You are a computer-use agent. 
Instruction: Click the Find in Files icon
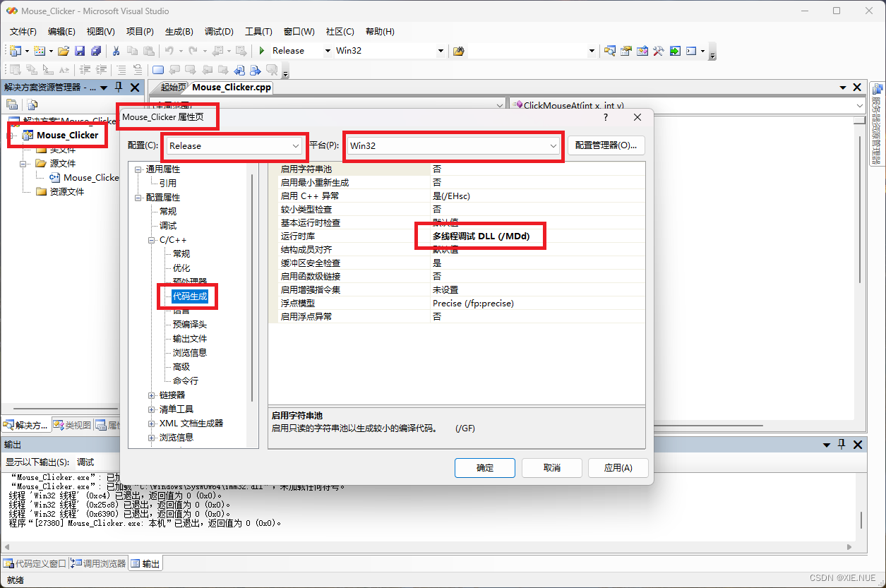click(x=459, y=51)
